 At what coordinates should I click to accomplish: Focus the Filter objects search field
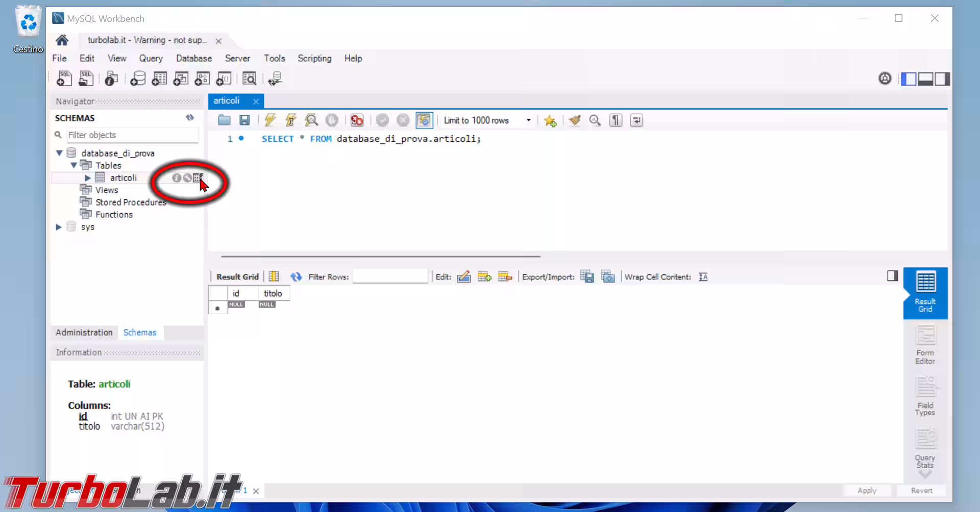pyautogui.click(x=132, y=135)
